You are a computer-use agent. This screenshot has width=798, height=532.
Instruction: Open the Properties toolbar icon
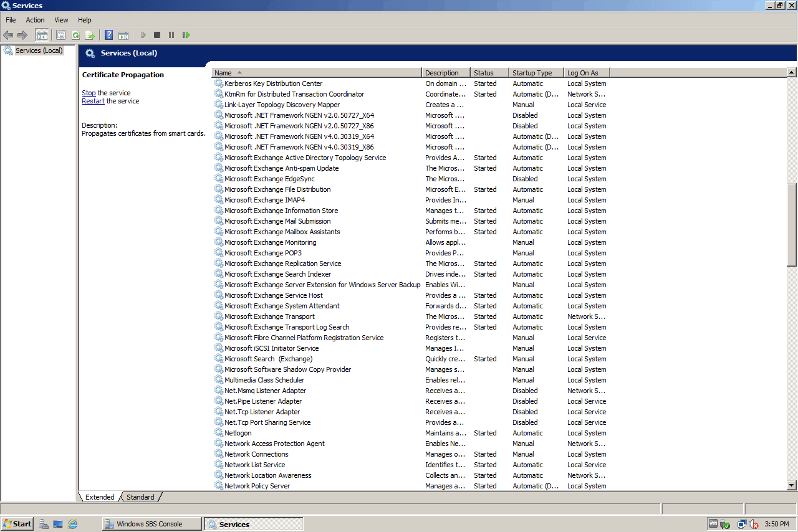(x=60, y=35)
